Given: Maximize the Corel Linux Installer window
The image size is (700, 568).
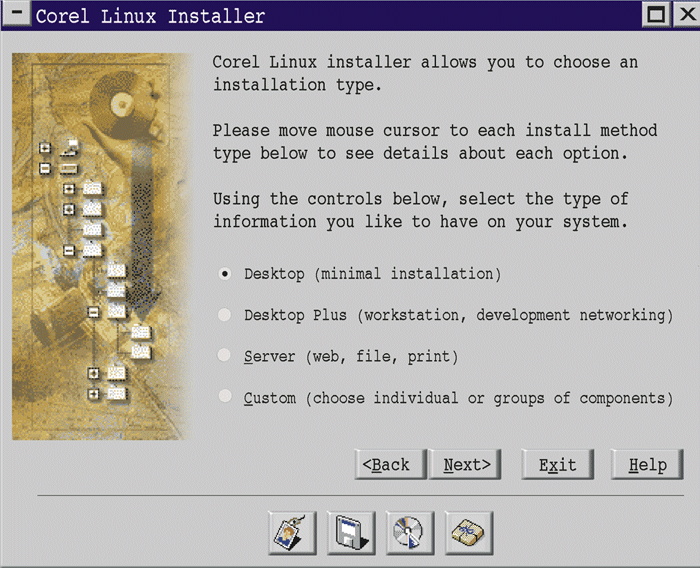Looking at the screenshot, I should coord(656,14).
